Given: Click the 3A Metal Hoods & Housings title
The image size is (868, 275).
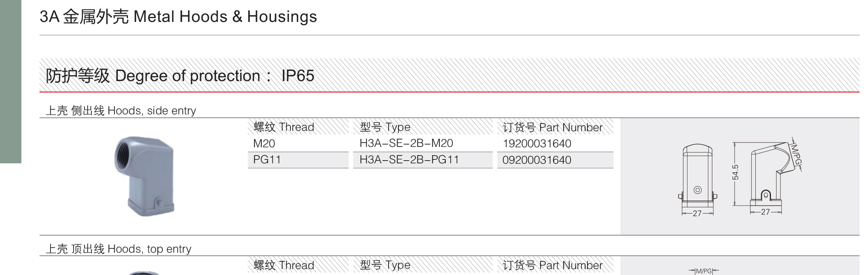Looking at the screenshot, I should coord(178,17).
